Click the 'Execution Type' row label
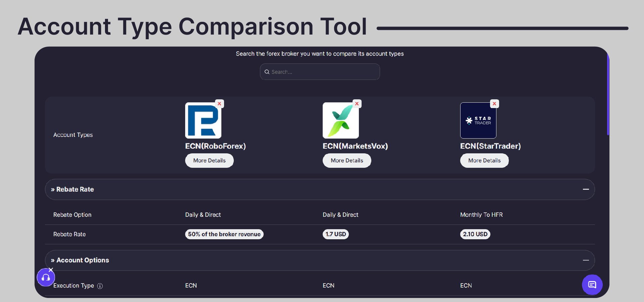This screenshot has width=644, height=302. click(x=73, y=286)
